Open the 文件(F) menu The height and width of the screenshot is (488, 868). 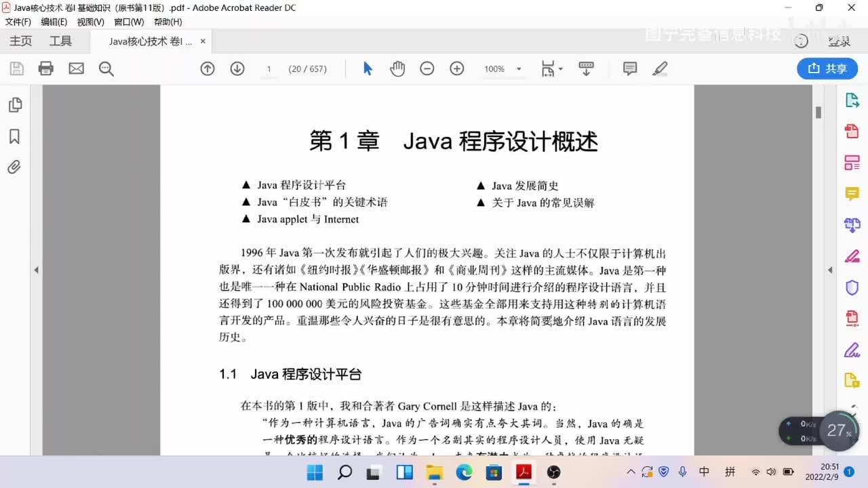pos(18,22)
